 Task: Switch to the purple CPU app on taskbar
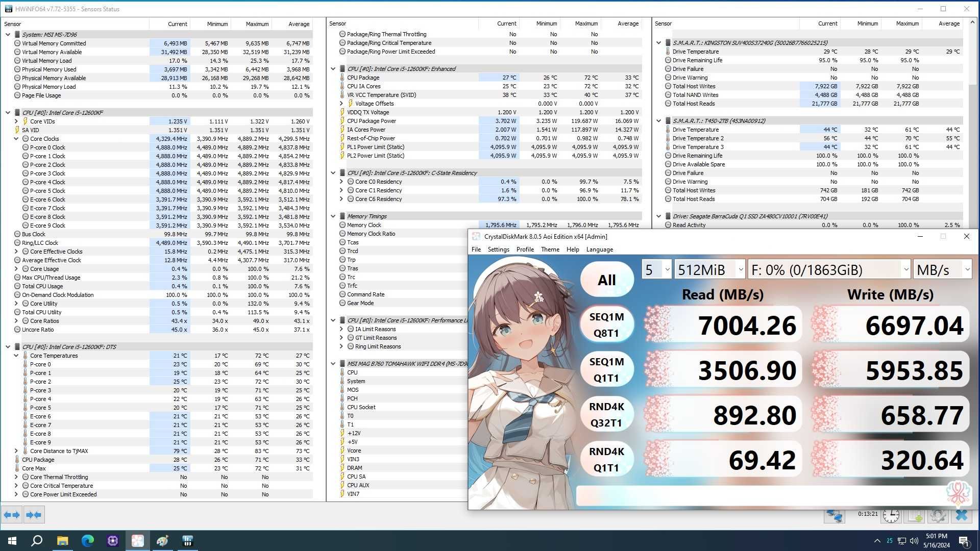tap(113, 541)
